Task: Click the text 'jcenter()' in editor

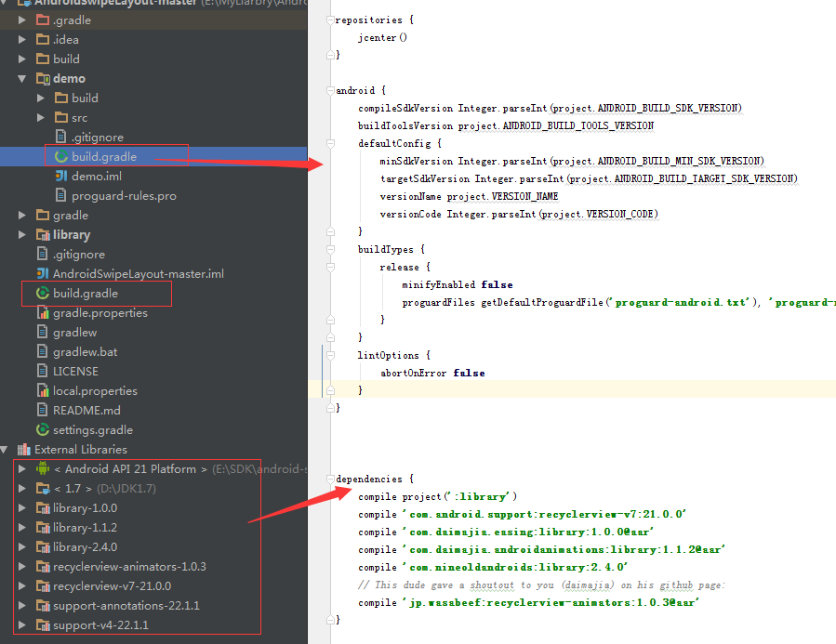Action: tap(382, 38)
